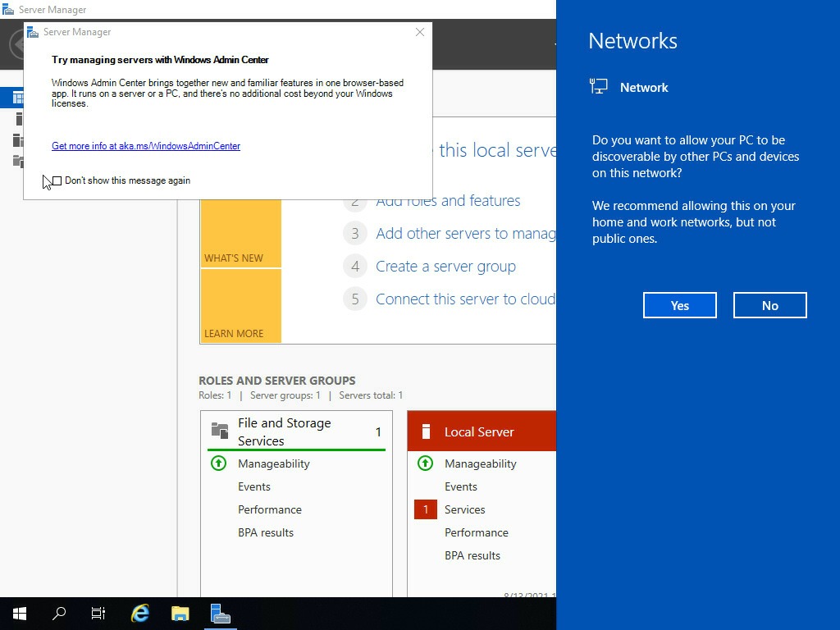Allow network discovery with the Yes button

(679, 305)
